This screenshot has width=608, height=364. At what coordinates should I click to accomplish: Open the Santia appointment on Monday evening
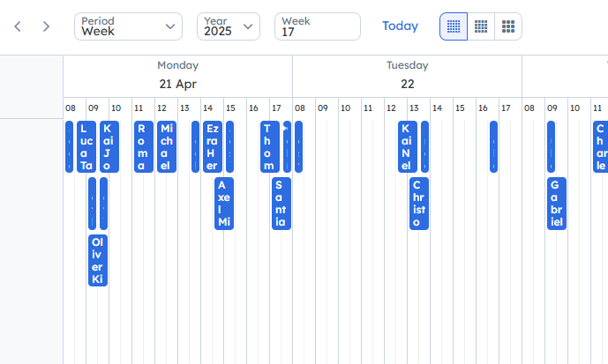[281, 204]
